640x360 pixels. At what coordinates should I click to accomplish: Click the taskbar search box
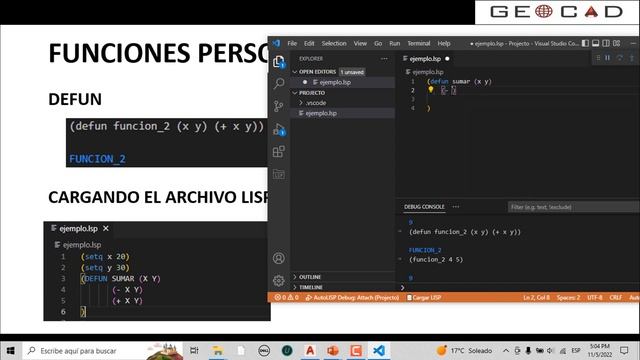[x=102, y=351]
